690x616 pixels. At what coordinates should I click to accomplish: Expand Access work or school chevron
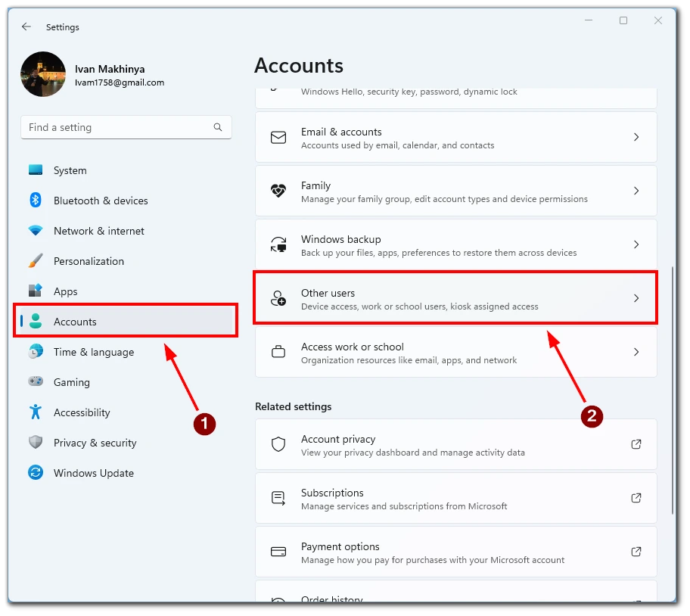pos(636,352)
